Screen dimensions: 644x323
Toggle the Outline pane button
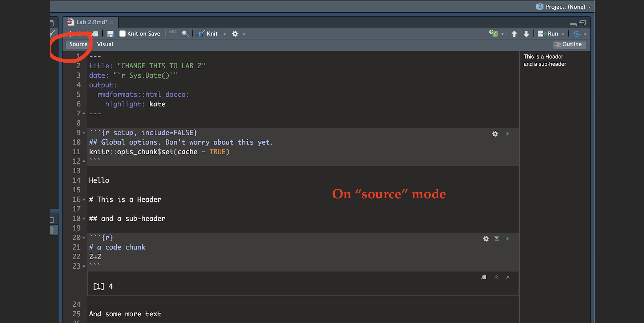(x=569, y=44)
